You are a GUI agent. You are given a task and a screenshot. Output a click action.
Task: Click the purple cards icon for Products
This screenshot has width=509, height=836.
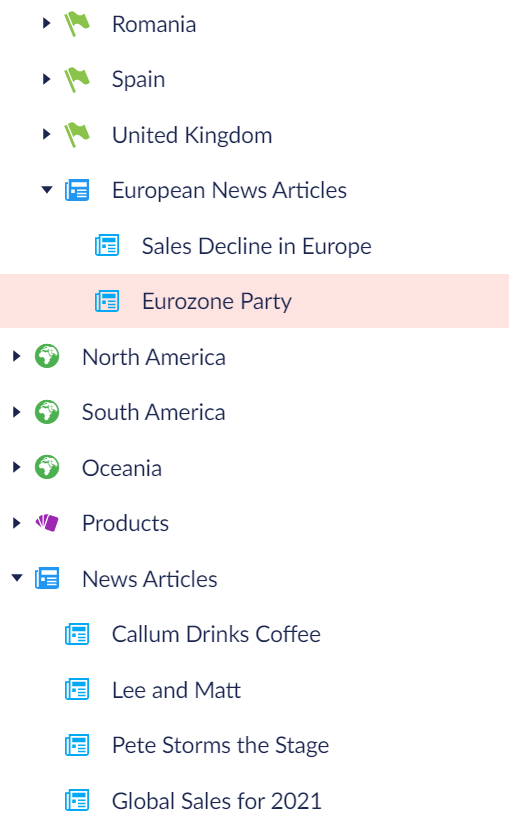(47, 522)
